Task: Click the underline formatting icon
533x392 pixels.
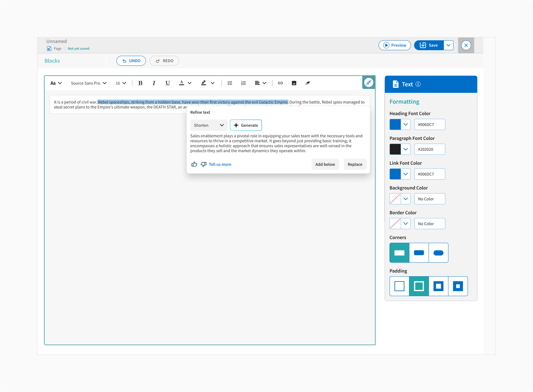Action: pos(167,83)
